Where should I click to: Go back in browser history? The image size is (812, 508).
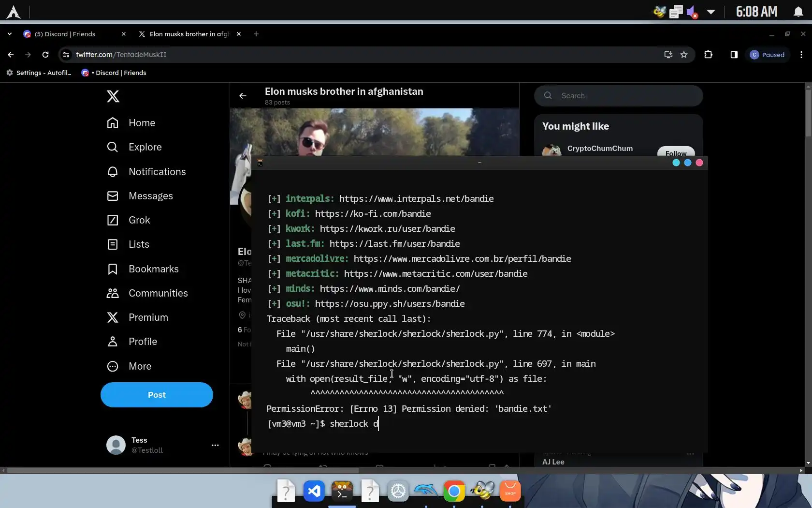11,55
